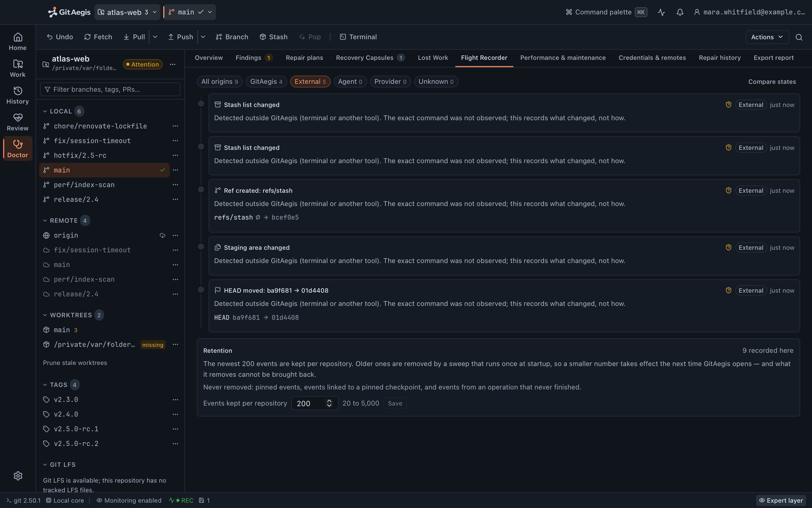Open more options for missing worktree
Screen dimensions: 812x508
click(175, 344)
